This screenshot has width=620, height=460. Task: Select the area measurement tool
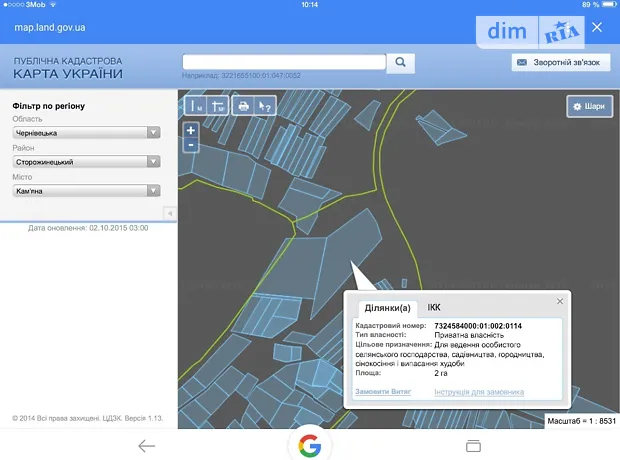(219, 105)
